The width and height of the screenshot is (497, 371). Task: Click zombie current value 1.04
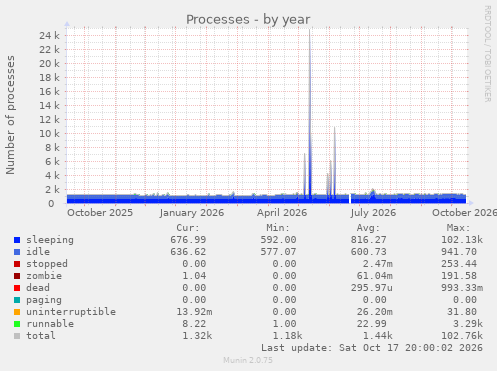click(194, 276)
